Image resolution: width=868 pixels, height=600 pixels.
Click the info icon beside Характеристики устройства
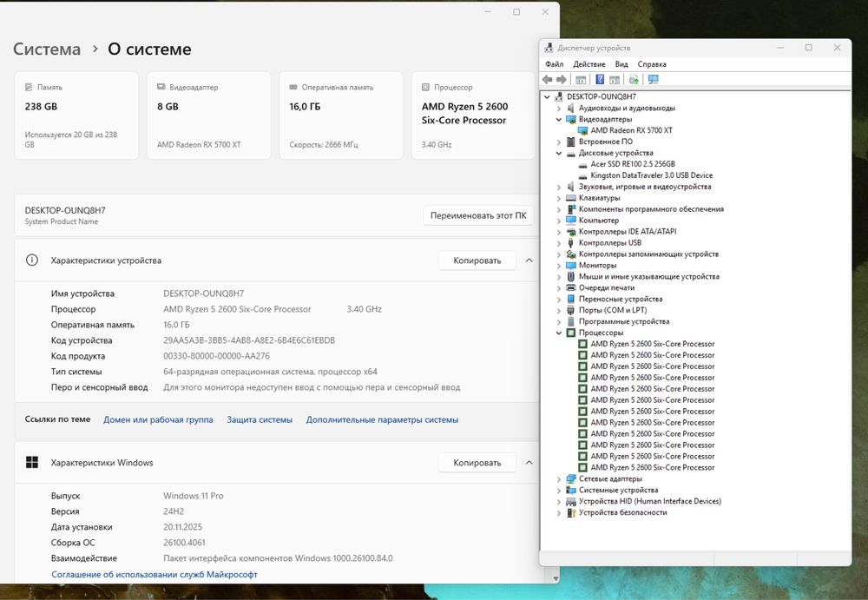tap(32, 260)
